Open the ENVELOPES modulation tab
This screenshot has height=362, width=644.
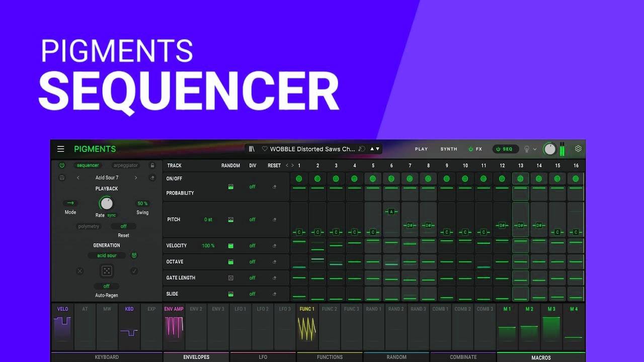tap(196, 357)
